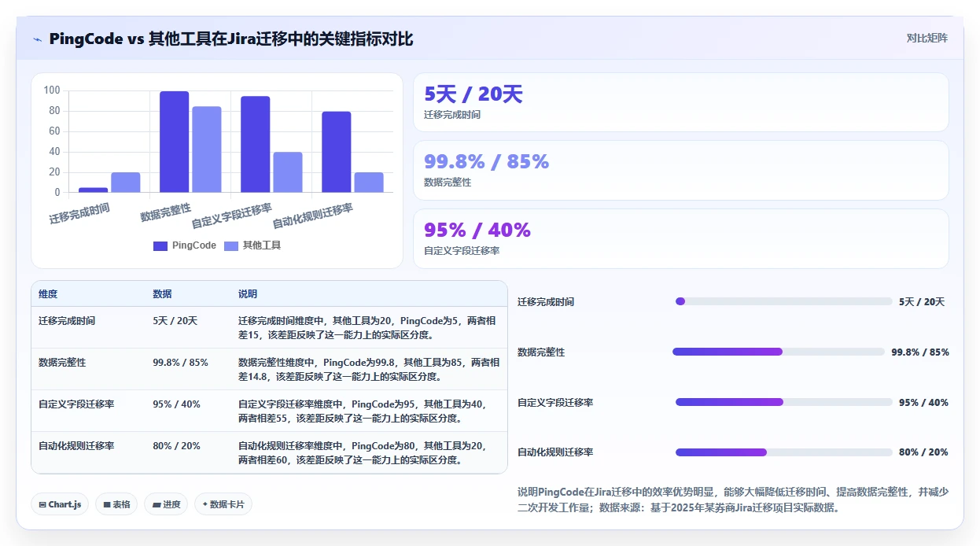Click the 数据完整性 progress bar
Screen dimensions: 980x546
tap(779, 352)
